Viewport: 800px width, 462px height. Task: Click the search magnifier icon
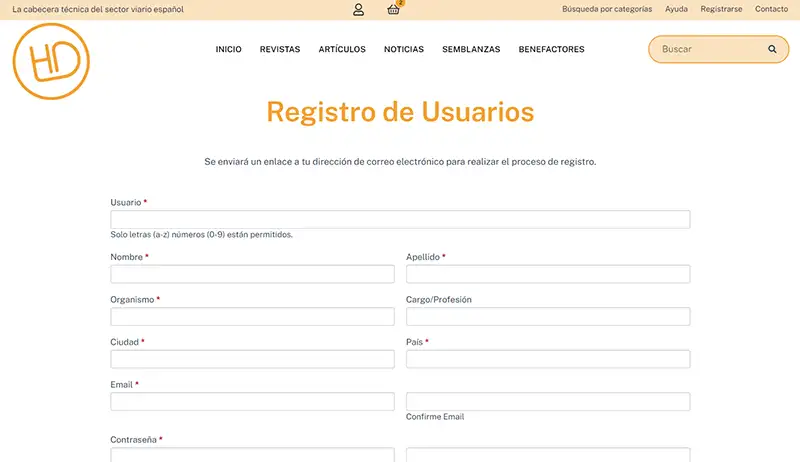[772, 49]
